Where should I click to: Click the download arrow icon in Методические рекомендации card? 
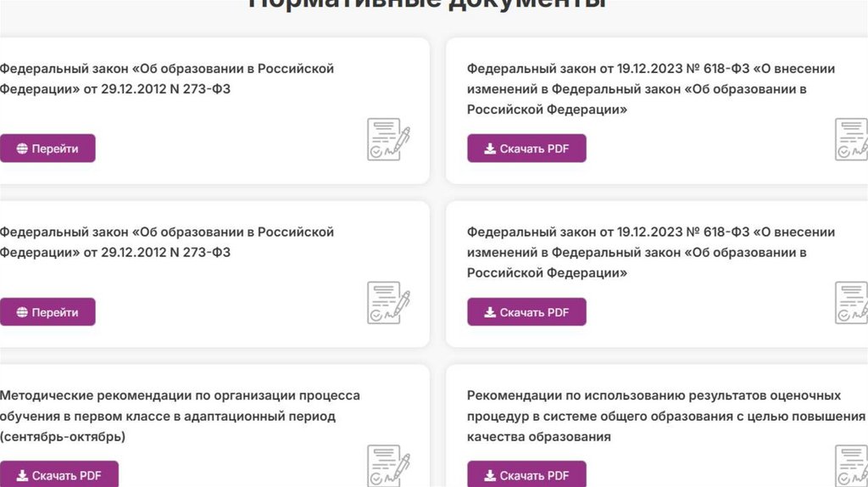click(22, 476)
